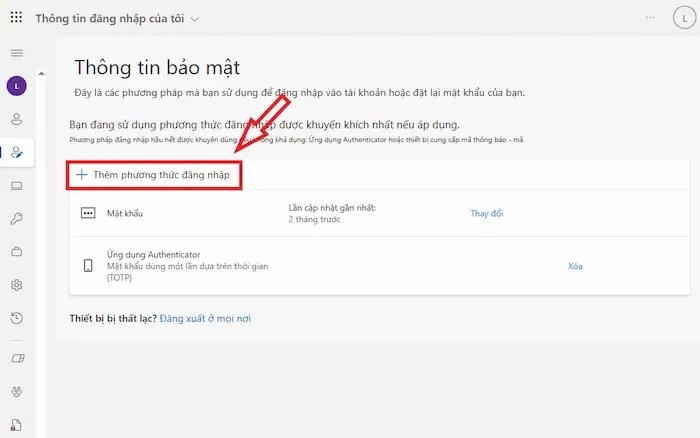Screen dimensions: 700x438
Task: Open the person overview icon in sidebar
Action: 17,120
